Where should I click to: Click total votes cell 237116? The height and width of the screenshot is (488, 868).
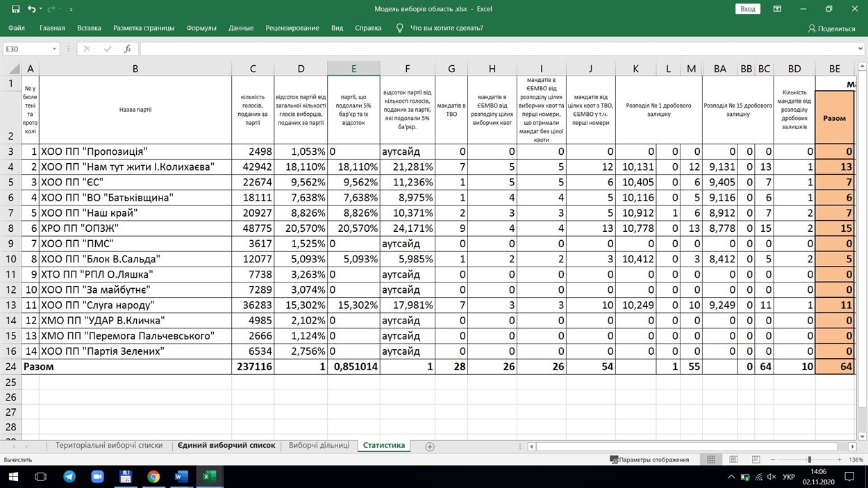coord(253,367)
